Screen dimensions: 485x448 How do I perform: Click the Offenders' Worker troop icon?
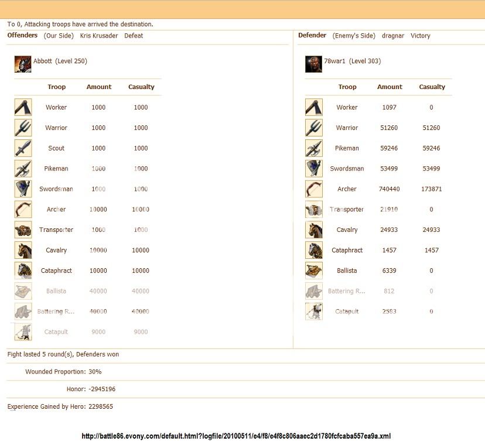[x=23, y=107]
